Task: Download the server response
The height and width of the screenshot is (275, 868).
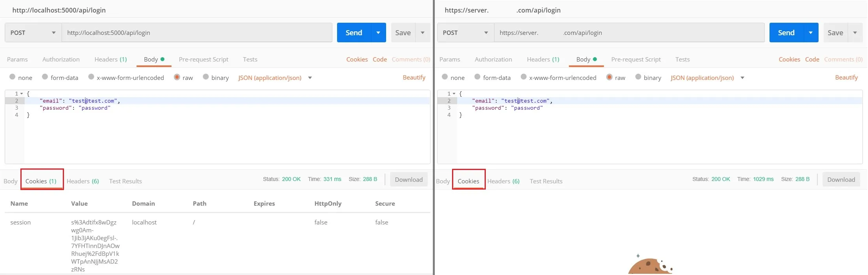Action: (841, 179)
